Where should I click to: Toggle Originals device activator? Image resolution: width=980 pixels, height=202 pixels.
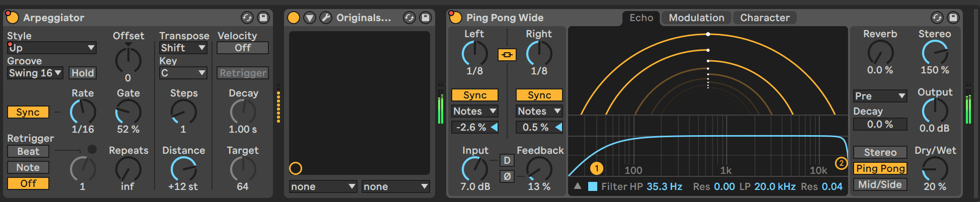(x=293, y=18)
